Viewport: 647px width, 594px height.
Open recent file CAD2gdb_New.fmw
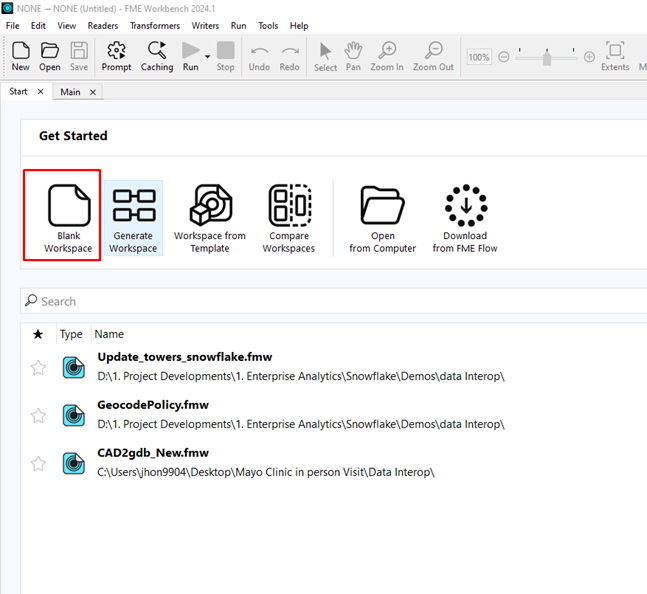point(153,453)
